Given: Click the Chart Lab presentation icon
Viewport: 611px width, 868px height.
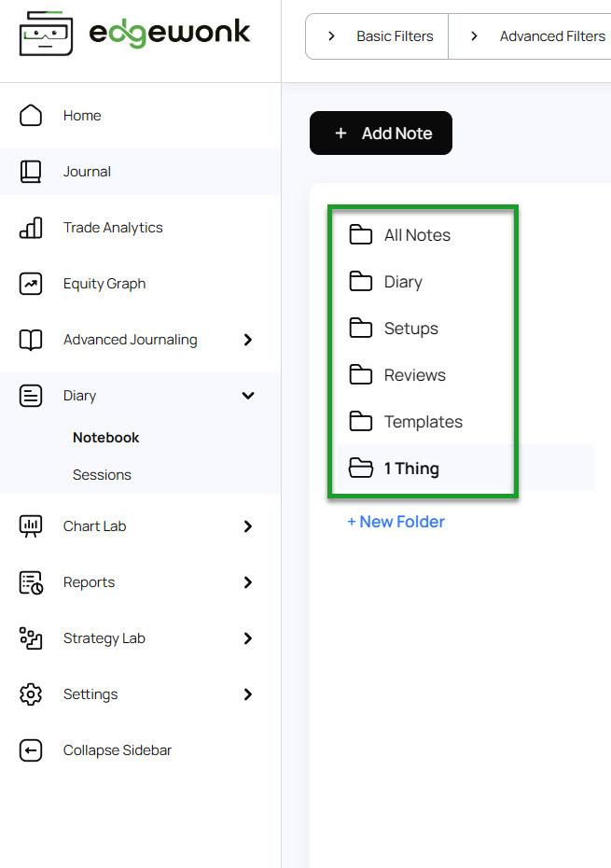Looking at the screenshot, I should 31,526.
